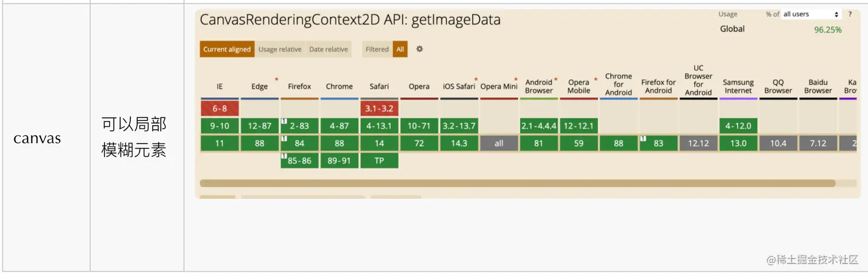868x275 pixels.
Task: Switch to Usage relative view
Action: (280, 49)
